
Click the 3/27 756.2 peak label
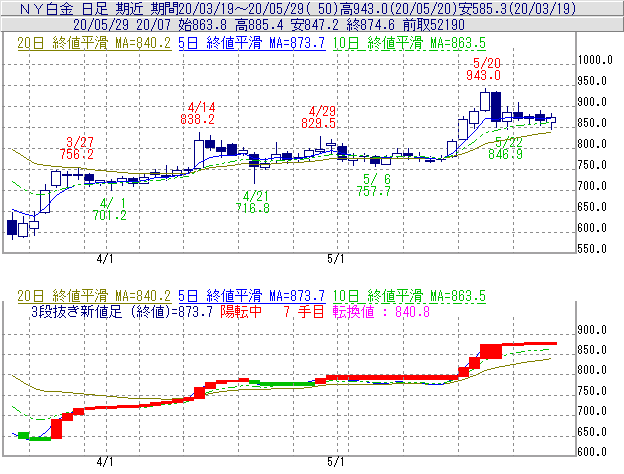77,148
